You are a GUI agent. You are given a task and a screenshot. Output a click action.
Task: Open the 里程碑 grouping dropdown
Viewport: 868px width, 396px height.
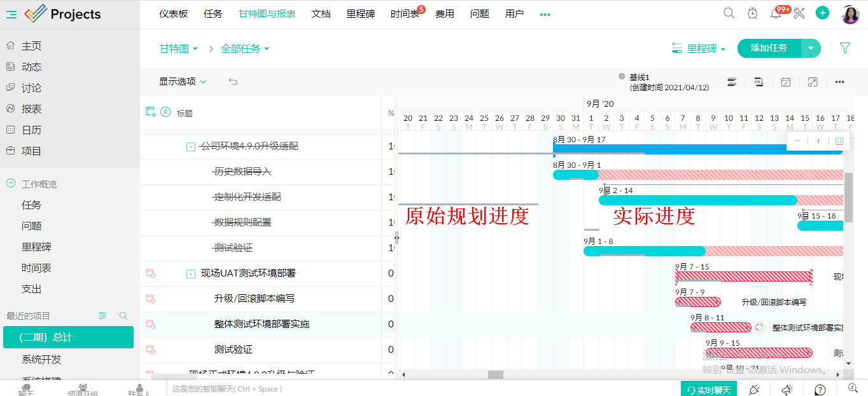pyautogui.click(x=699, y=48)
